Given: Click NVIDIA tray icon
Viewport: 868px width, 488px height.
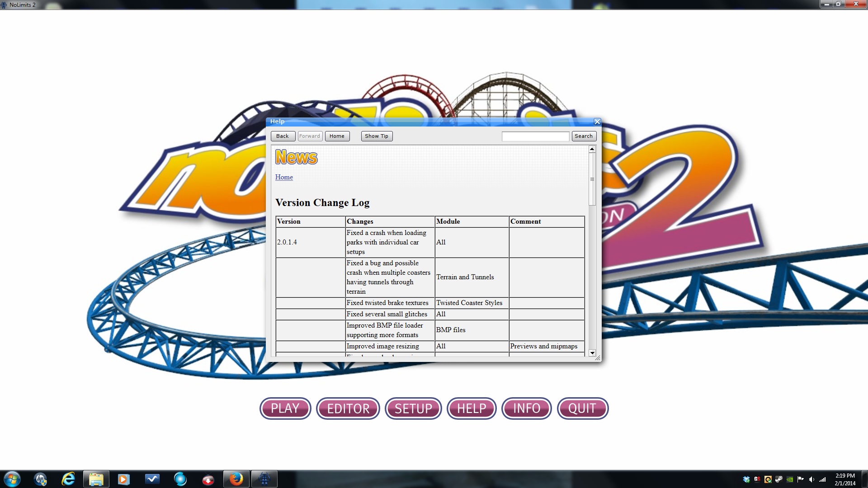Looking at the screenshot, I should pyautogui.click(x=790, y=479).
